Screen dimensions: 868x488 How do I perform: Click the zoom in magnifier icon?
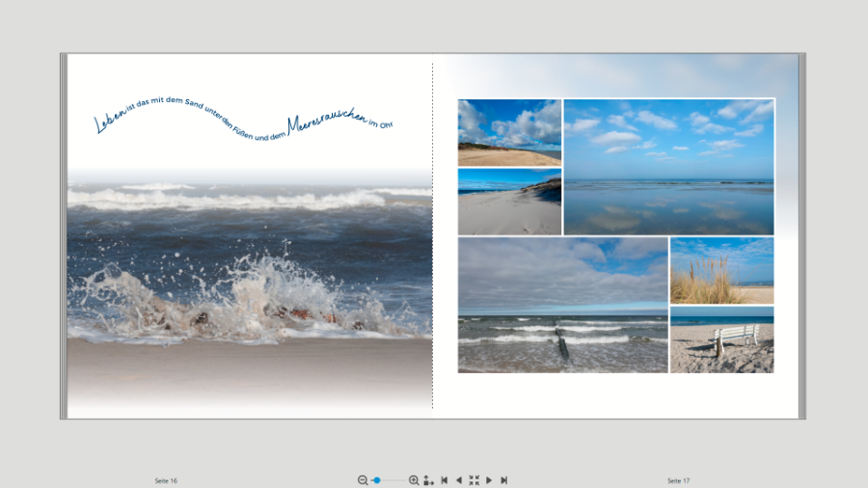[x=414, y=480]
